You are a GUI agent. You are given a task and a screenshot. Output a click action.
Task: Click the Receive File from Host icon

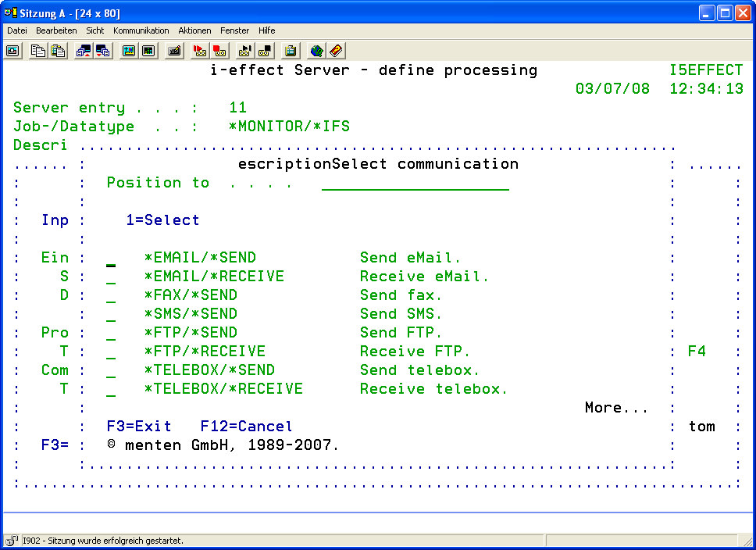pos(102,51)
